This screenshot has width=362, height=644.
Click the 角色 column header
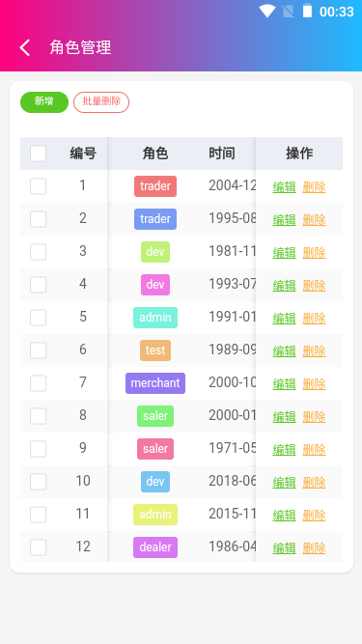pos(155,154)
